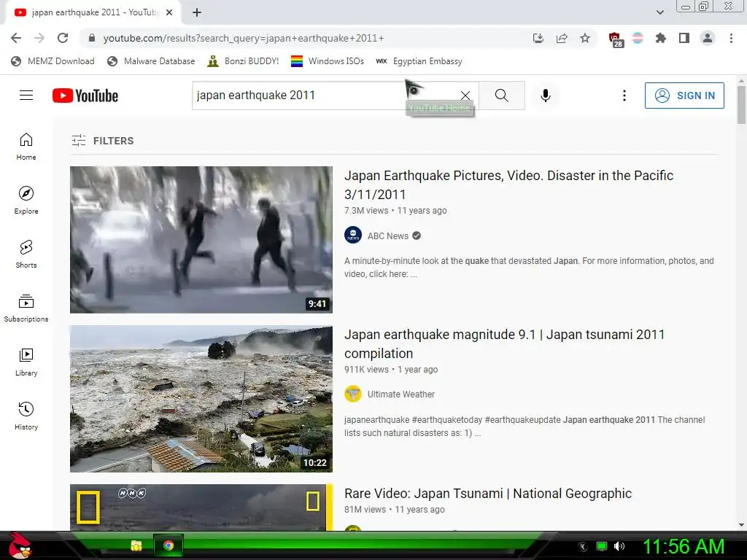Click the '911K views • 1 year ago' text
Screen dimensions: 747x560
[x=391, y=370]
